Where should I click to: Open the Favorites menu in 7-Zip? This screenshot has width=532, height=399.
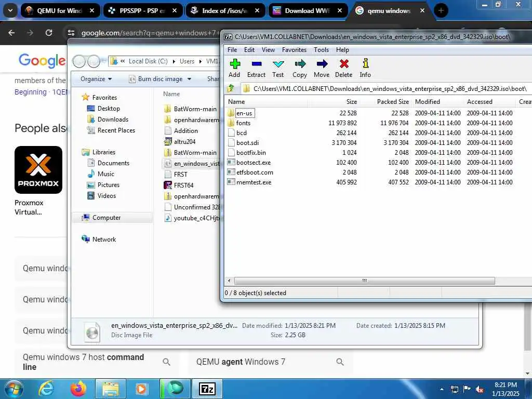tap(294, 50)
